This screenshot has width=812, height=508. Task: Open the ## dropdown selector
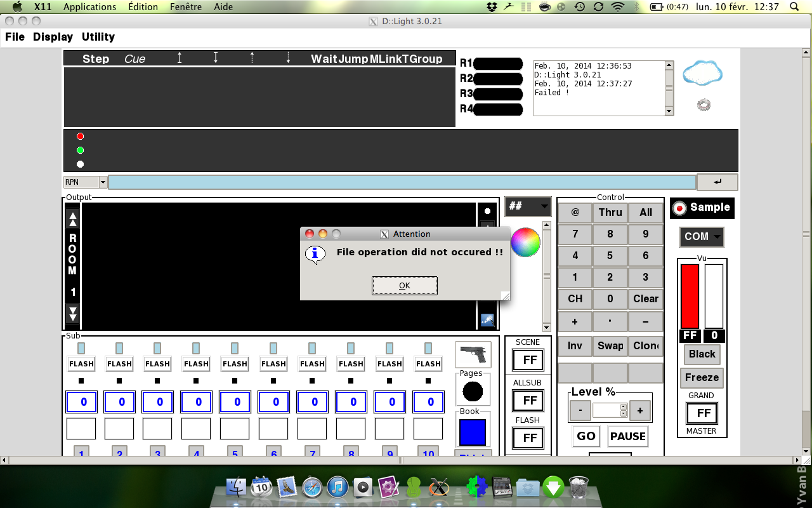[x=528, y=206]
